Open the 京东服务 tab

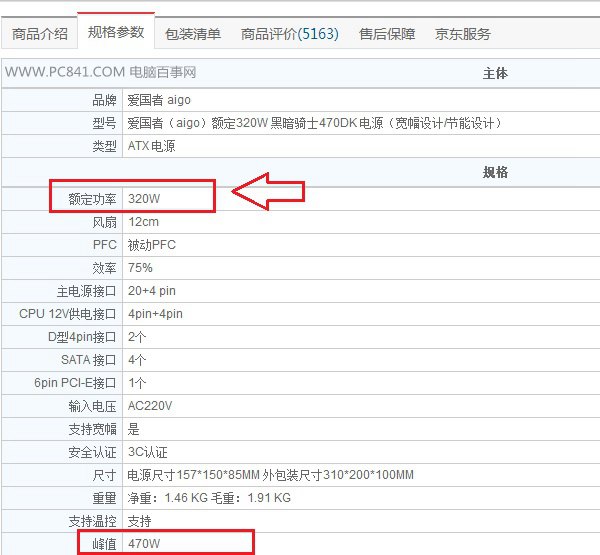pos(463,34)
